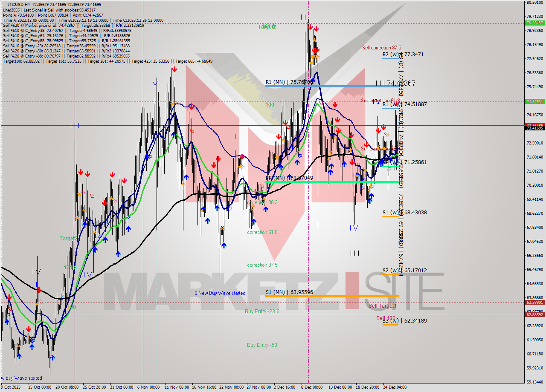Screen dimensions: 546x392
Task: Click the red 'Sell 100' label
Action: tap(386, 318)
